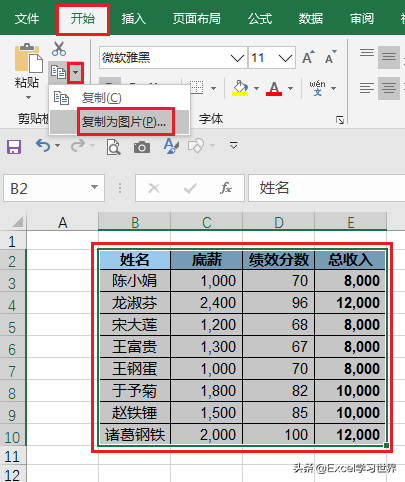Click cell with score 96
This screenshot has height=482, width=405.
click(279, 303)
